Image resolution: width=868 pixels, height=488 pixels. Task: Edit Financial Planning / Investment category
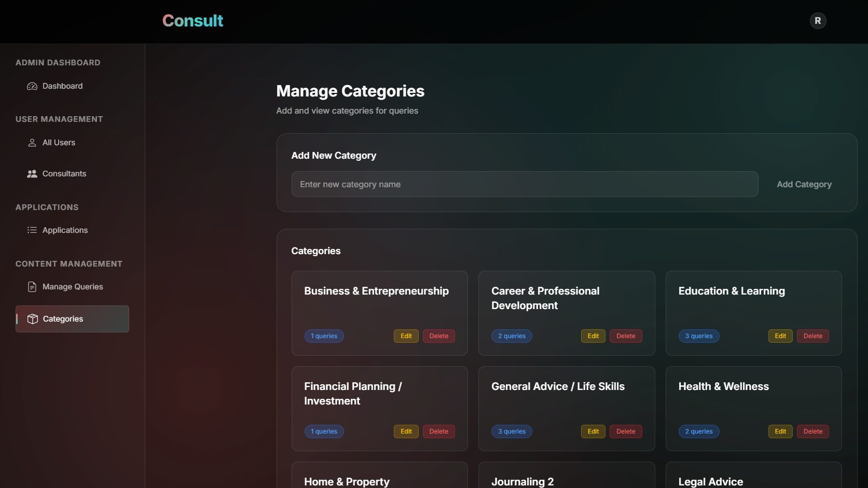click(406, 431)
